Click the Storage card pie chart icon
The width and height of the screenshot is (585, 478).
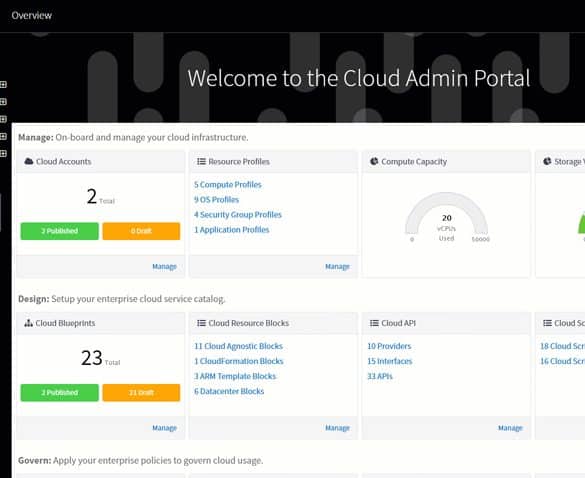547,161
